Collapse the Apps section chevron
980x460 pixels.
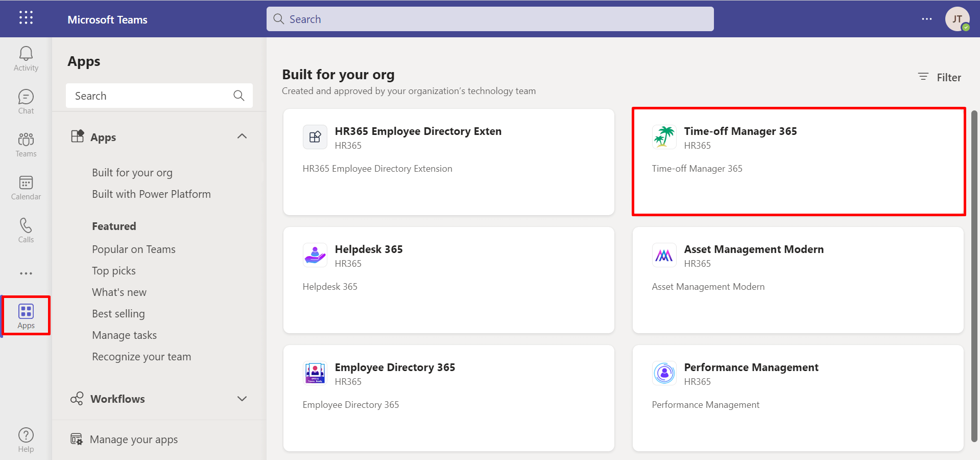[x=242, y=136]
